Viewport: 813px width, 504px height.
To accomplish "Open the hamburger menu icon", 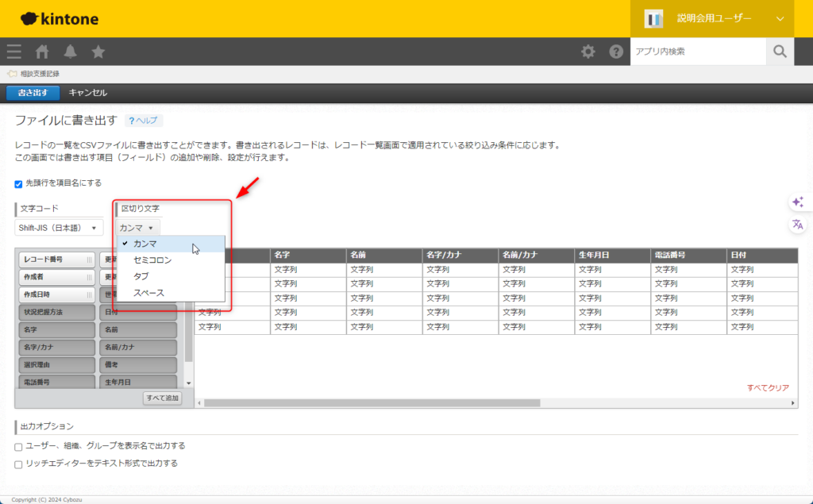I will 13,52.
